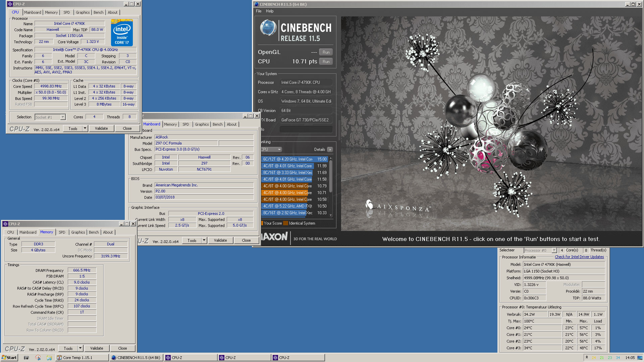Click the Start button
Image resolution: width=644 pixels, height=362 pixels.
[9, 358]
